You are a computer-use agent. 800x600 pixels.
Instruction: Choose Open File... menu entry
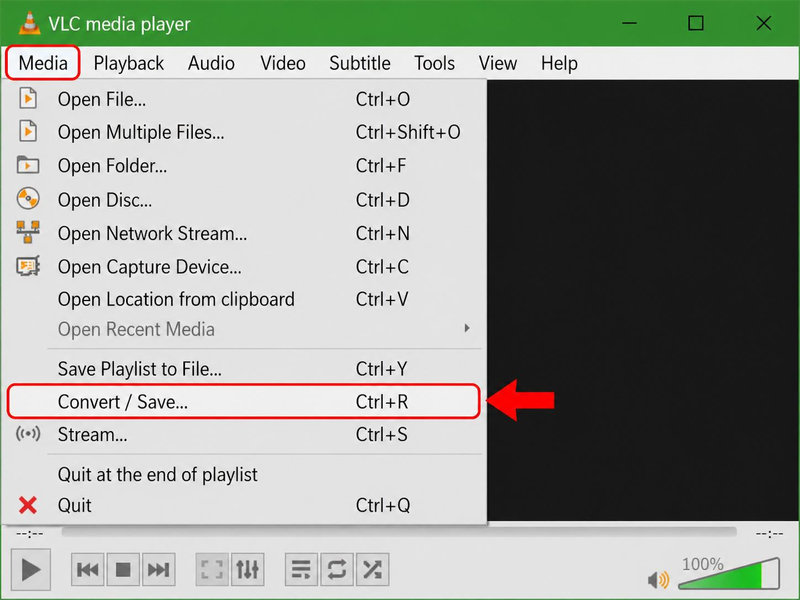(244, 99)
